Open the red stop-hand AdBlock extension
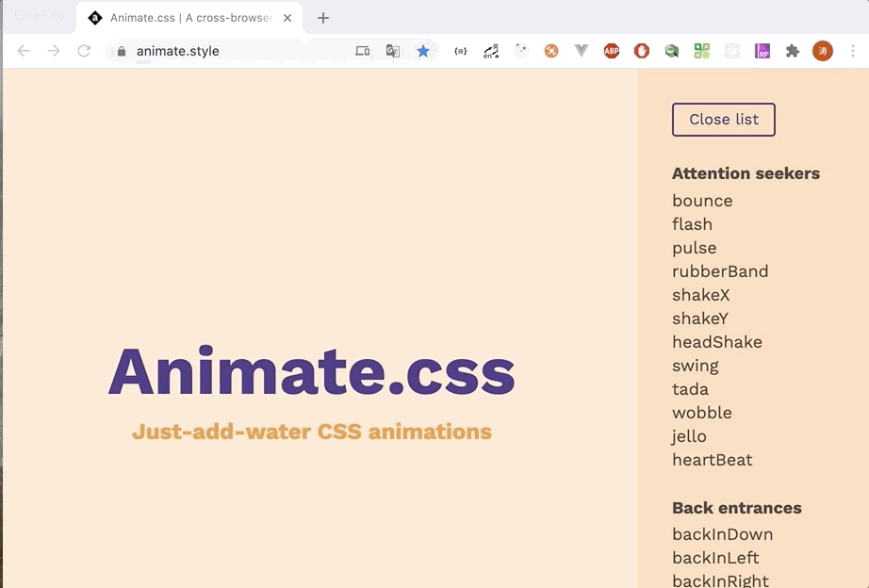 (x=642, y=51)
